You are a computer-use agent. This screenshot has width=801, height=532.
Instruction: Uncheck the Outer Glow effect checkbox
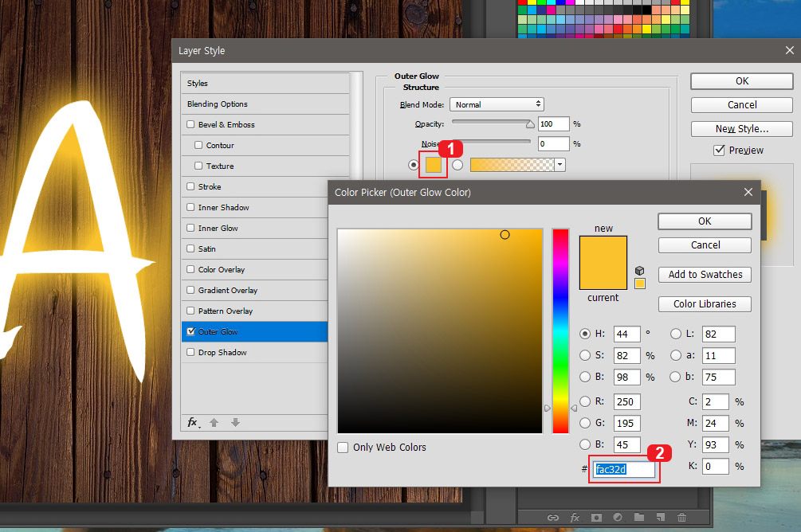[x=190, y=331]
